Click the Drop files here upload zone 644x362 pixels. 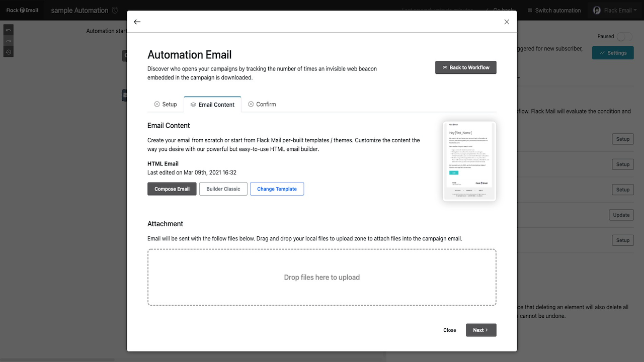point(322,277)
